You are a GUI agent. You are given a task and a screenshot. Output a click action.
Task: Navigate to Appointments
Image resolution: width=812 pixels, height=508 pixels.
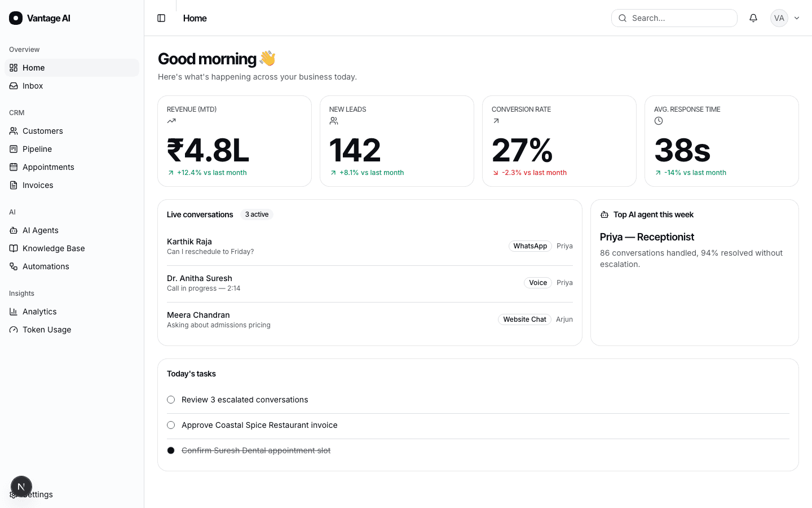tap(72, 167)
